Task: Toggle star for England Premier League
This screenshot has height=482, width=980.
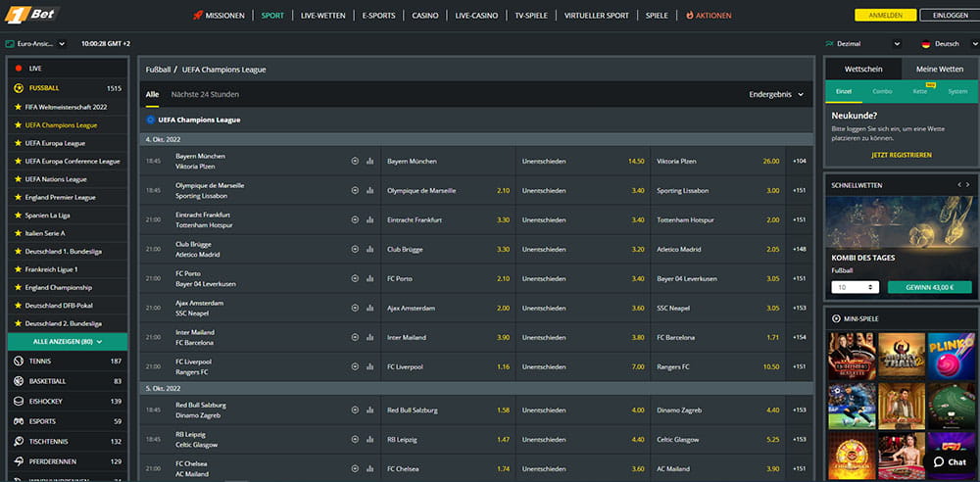Action: [x=18, y=198]
